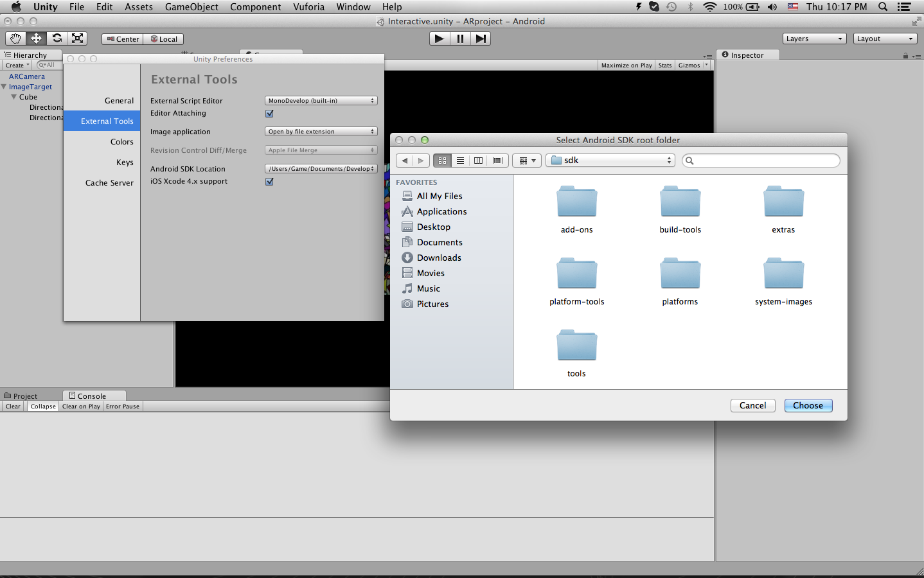
Task: Click the Pause button
Action: coord(460,39)
